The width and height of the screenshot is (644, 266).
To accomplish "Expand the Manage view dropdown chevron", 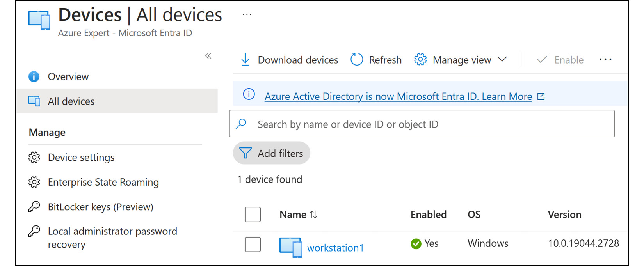I will pos(502,59).
